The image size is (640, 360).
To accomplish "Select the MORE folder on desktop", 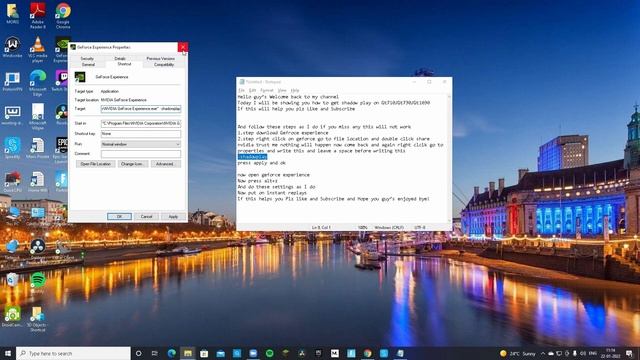I will 12,13.
